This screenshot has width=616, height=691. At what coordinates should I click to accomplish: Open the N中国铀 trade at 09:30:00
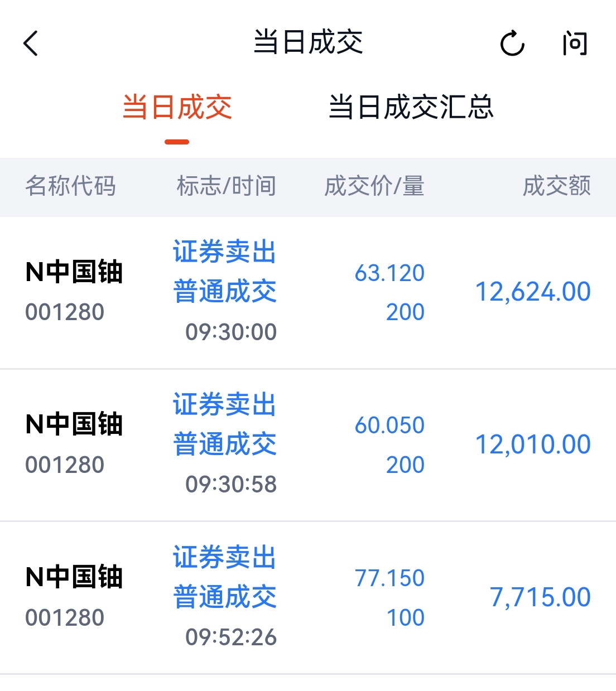click(x=308, y=292)
